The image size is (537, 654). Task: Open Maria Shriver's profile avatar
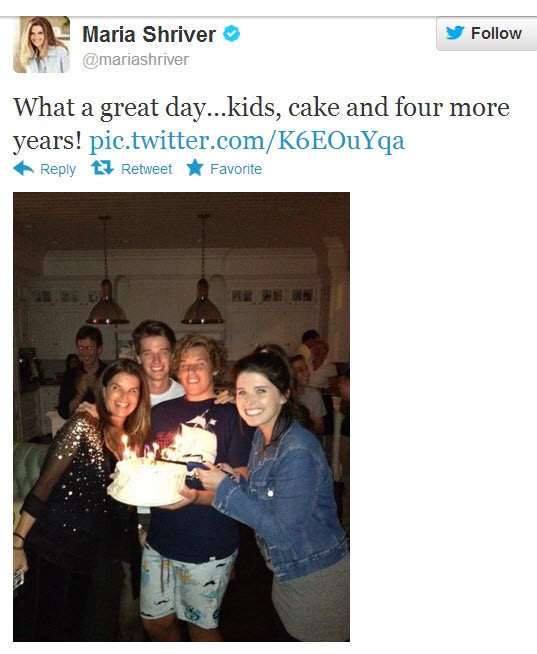(x=41, y=45)
